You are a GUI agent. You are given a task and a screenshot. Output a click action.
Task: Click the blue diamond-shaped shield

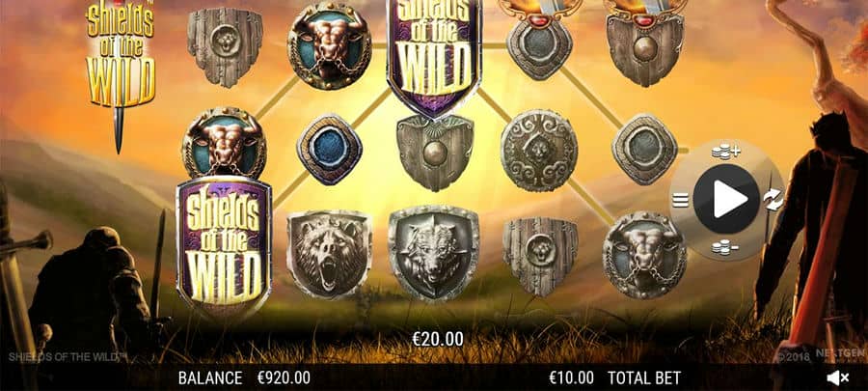point(330,149)
